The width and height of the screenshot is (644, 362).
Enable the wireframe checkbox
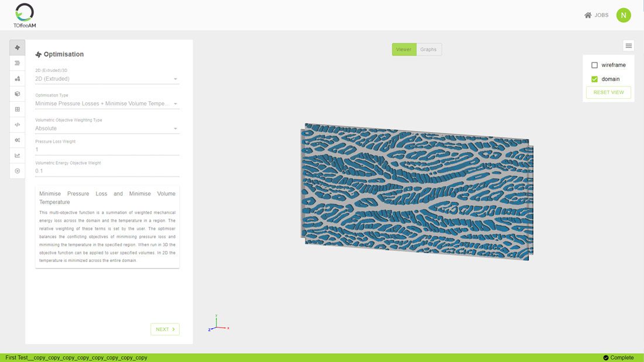click(594, 65)
